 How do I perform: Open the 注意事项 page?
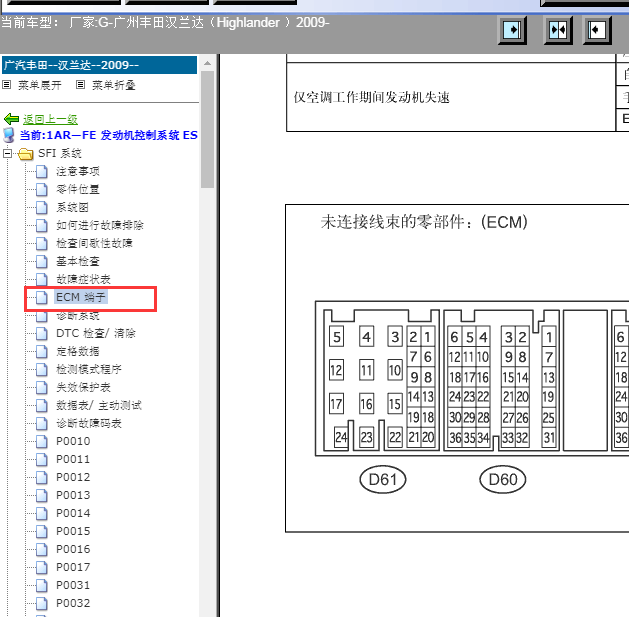tap(78, 171)
